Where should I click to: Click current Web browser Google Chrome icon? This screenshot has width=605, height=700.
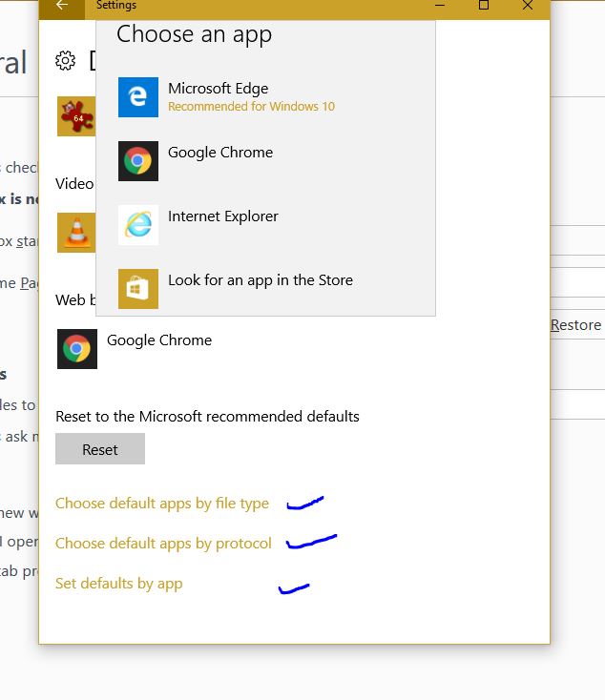(77, 349)
